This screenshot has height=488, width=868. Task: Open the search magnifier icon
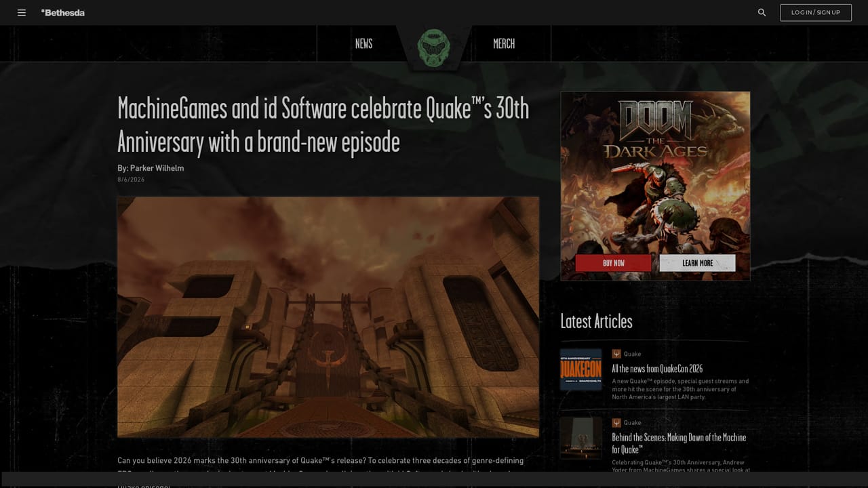(762, 13)
